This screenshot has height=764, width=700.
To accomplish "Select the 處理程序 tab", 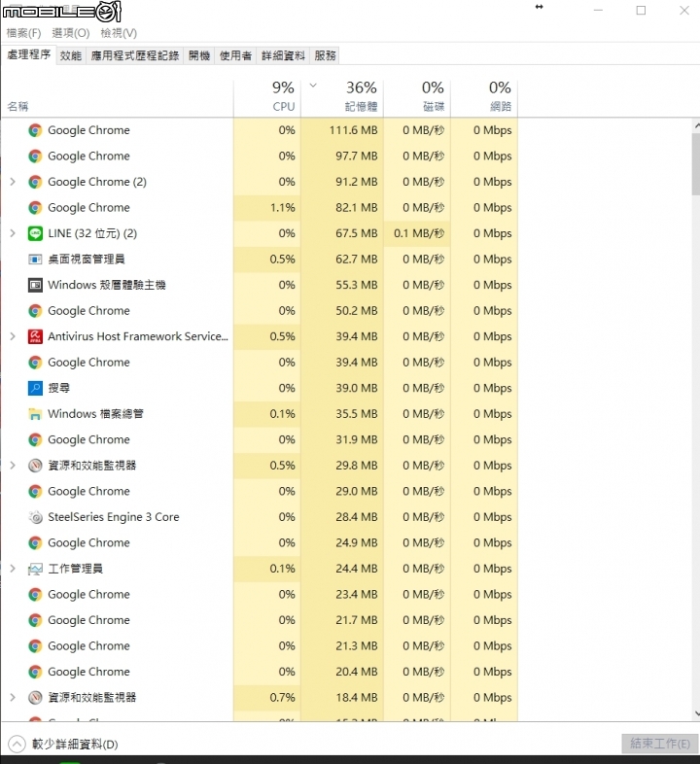I will (x=29, y=54).
